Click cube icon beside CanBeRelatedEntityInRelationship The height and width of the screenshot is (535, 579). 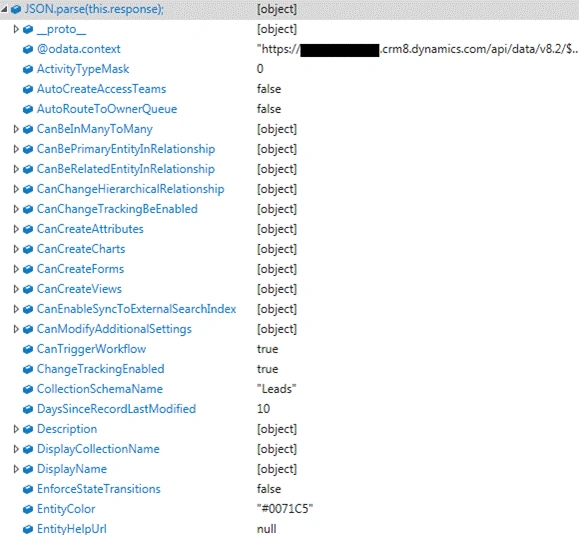coord(28,169)
